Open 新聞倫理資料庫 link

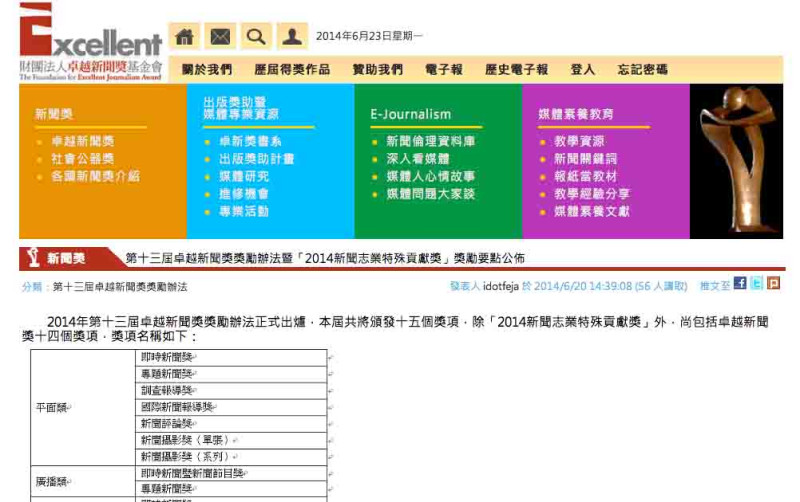(431, 141)
